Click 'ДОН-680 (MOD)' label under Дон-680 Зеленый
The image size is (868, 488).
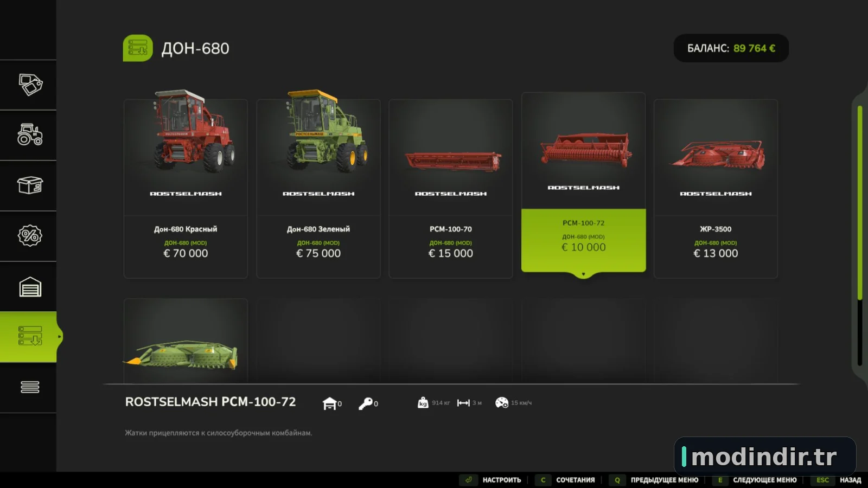coord(318,243)
